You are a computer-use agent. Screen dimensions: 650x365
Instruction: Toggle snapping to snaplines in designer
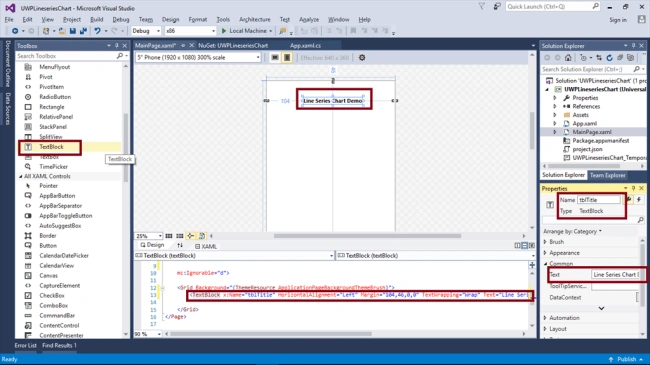190,236
